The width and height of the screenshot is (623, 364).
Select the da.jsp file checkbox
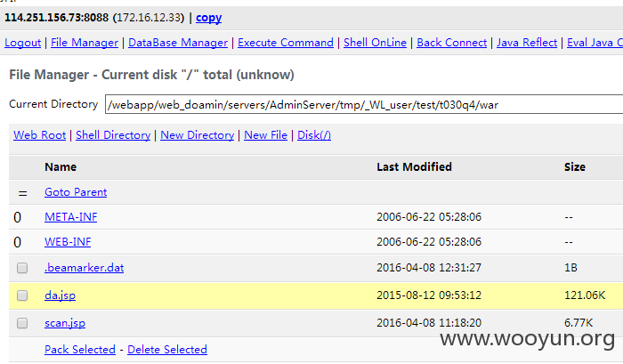22,295
